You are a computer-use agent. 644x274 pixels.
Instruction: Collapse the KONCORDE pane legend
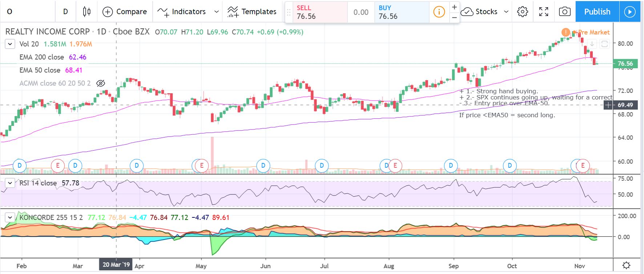tap(10, 217)
